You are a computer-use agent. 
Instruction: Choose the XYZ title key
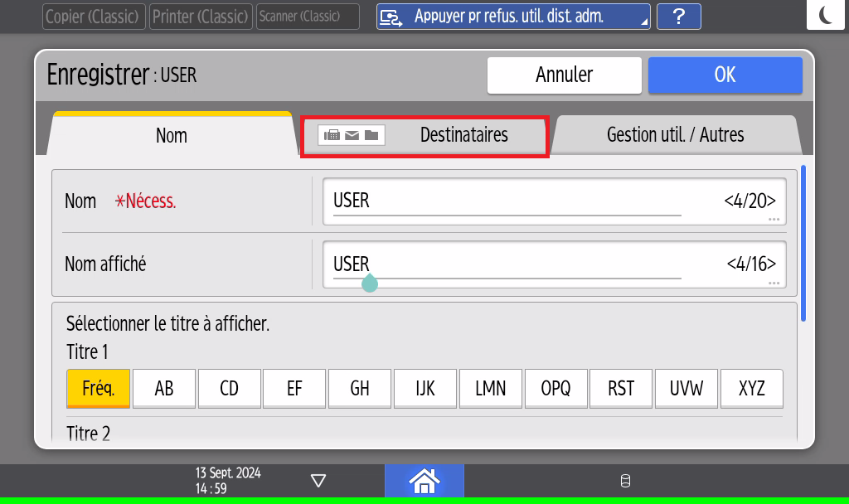(x=752, y=389)
